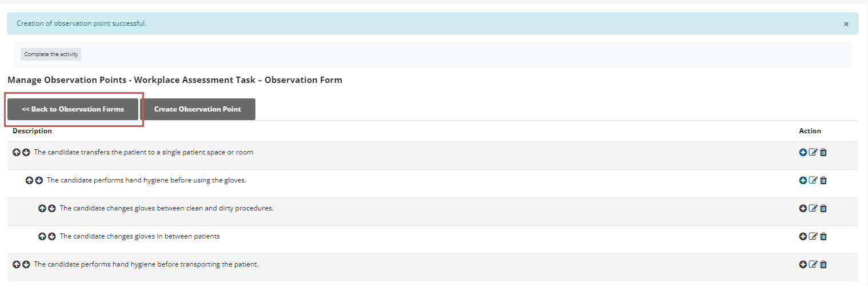Move 'transfers the patient' row up
The image size is (868, 286).
coord(17,153)
